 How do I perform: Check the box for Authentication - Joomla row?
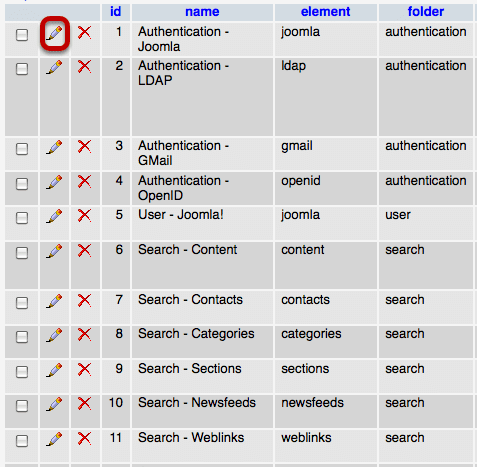pos(22,35)
